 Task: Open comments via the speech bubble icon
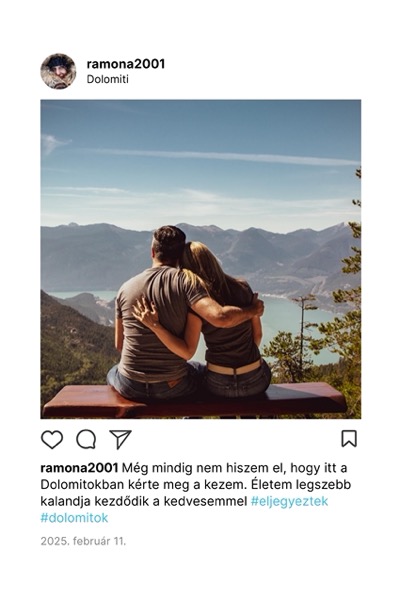(86, 439)
